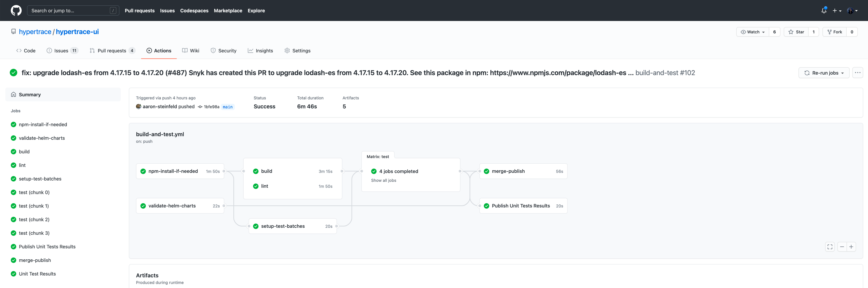The image size is (868, 288).
Task: Open Publish Unit Tests Results in sidebar
Action: (47, 246)
